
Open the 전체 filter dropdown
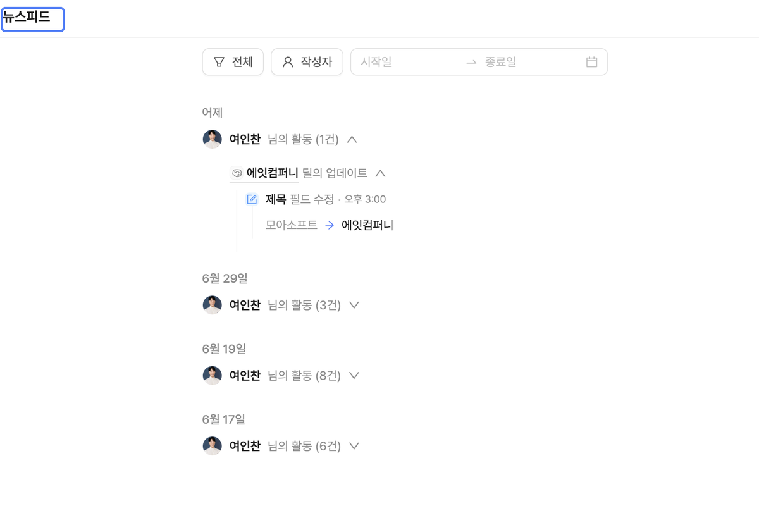(233, 62)
